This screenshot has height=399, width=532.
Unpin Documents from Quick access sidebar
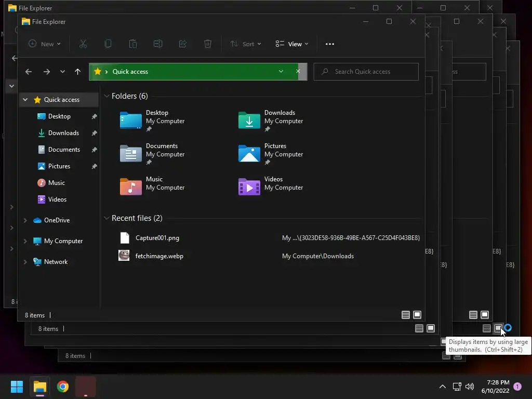(95, 150)
